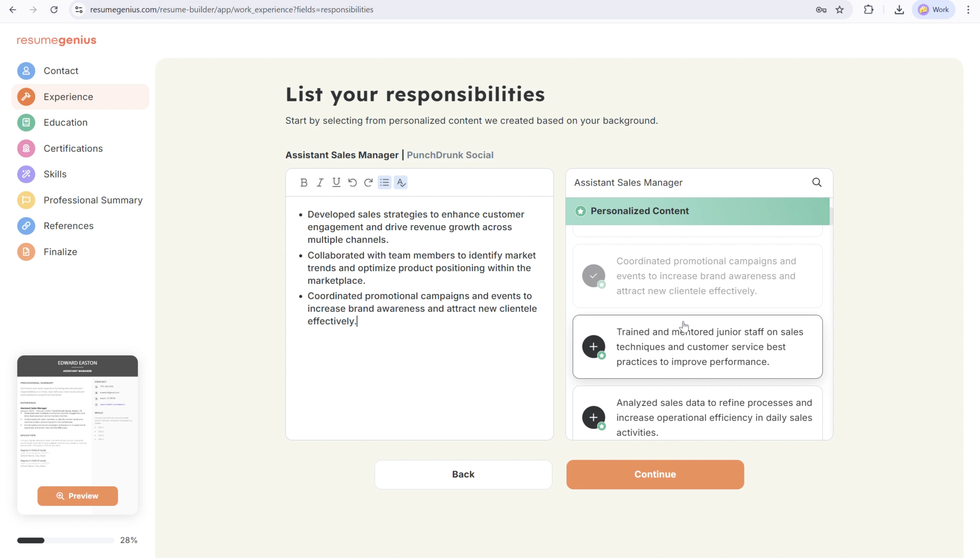Viewport: 980px width, 558px height.
Task: Toggle the bullet list button
Action: [x=384, y=183]
